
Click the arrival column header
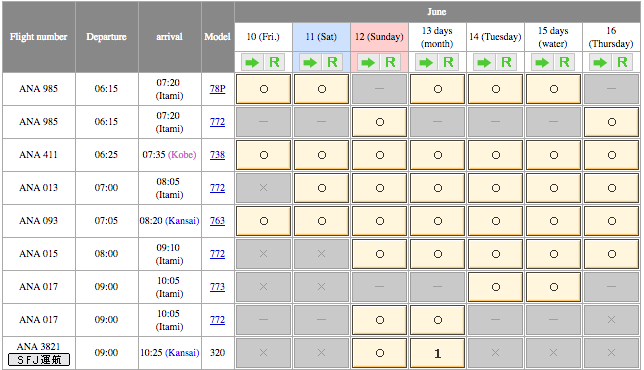click(x=169, y=37)
